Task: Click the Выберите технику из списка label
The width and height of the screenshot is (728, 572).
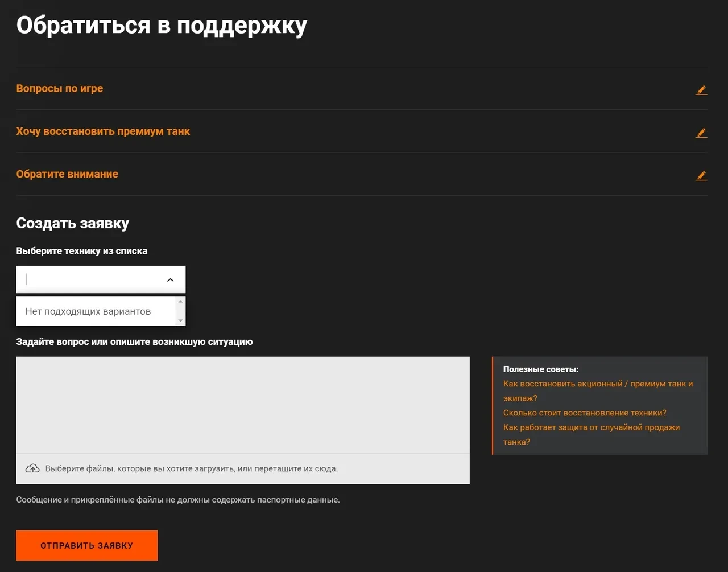Action: pyautogui.click(x=82, y=251)
